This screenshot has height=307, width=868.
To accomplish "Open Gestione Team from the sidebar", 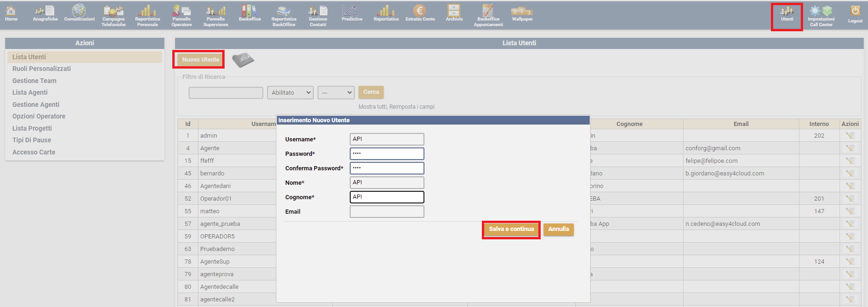I will 34,81.
